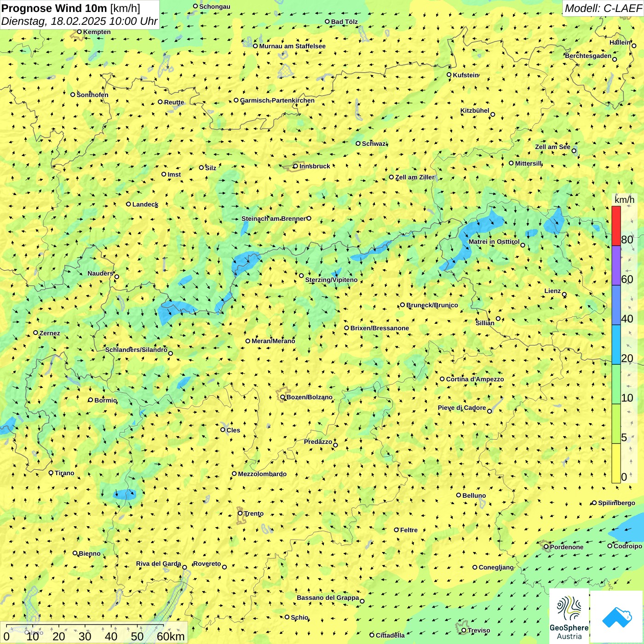
Task: Click the Pordenone city marker circle
Action: [546, 547]
